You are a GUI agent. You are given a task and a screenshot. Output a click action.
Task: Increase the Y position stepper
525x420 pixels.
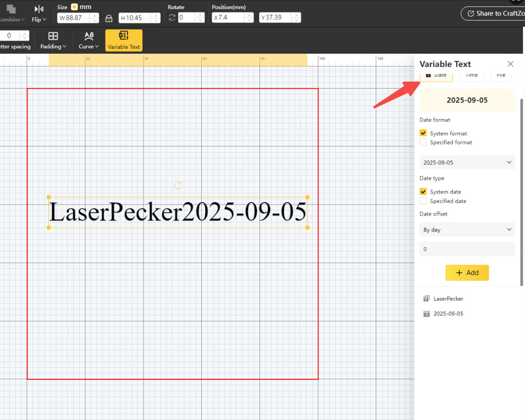tap(296, 15)
